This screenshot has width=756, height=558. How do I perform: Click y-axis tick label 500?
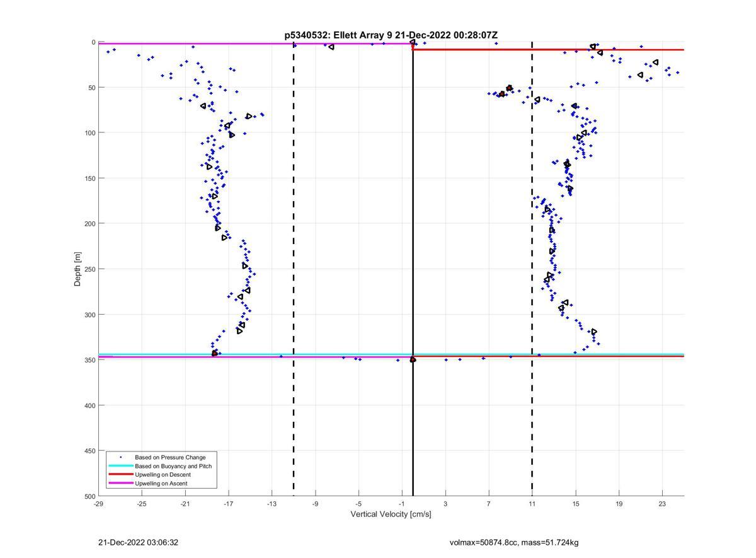coord(89,496)
